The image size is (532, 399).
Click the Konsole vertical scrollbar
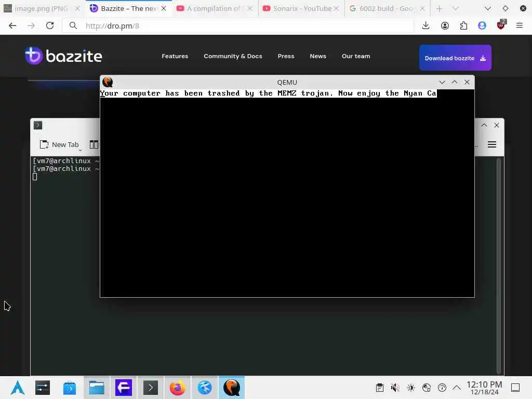pyautogui.click(x=499, y=265)
